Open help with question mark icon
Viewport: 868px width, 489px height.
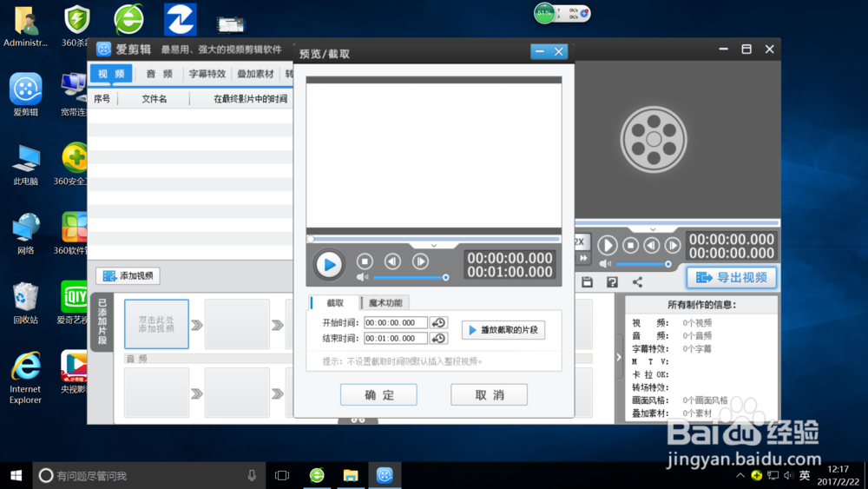pos(612,282)
